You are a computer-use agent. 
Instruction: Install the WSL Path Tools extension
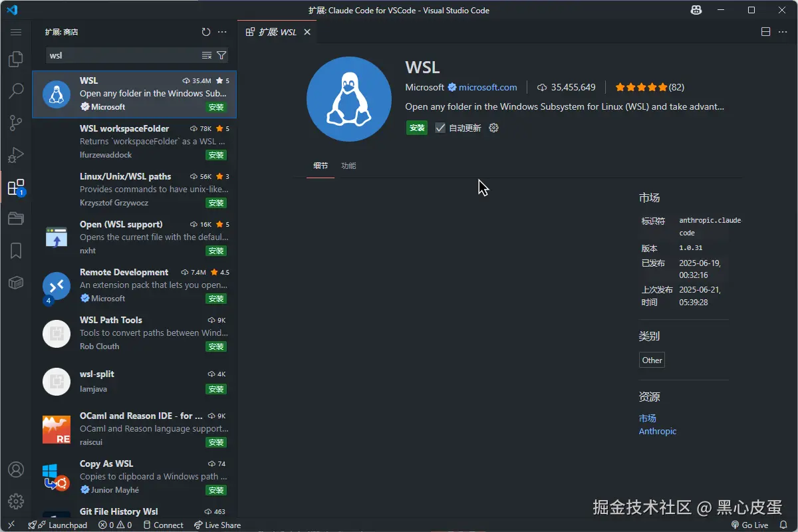pyautogui.click(x=216, y=346)
